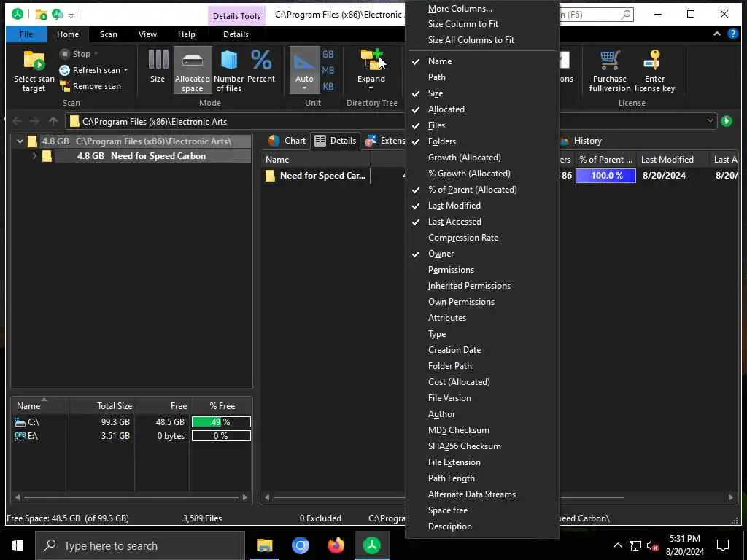Image resolution: width=747 pixels, height=560 pixels.
Task: Click the 100.0 % parent bar
Action: (605, 175)
